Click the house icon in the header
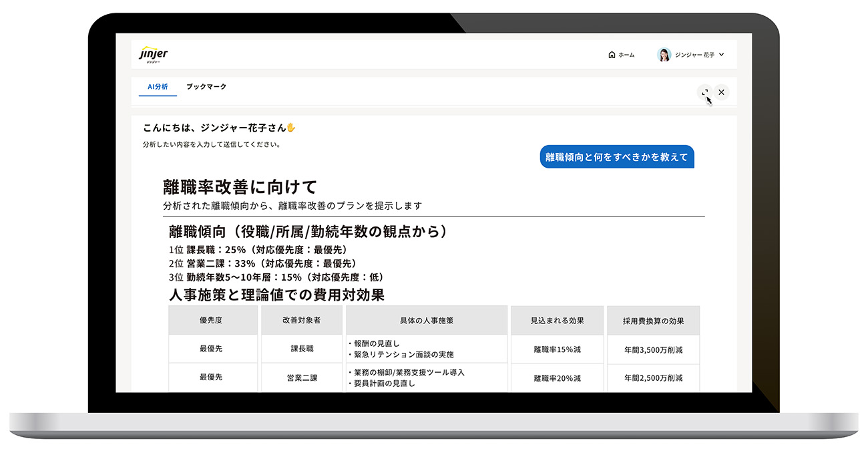The height and width of the screenshot is (455, 868). pyautogui.click(x=612, y=55)
